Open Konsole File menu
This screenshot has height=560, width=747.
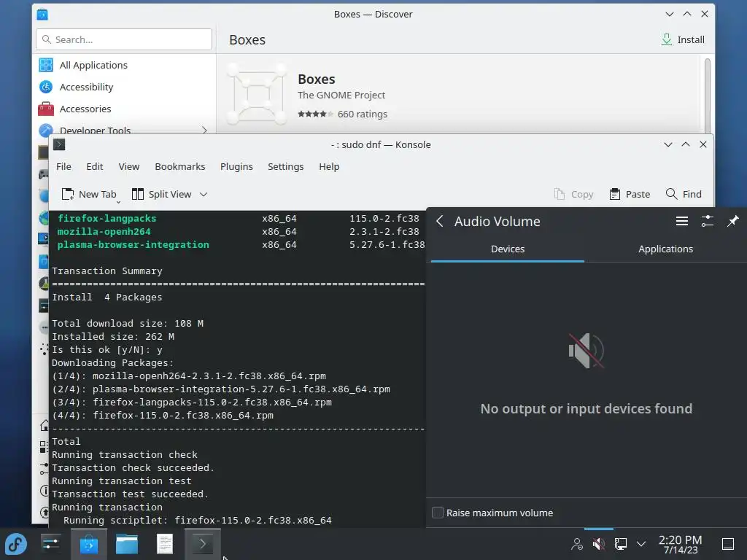tap(63, 167)
